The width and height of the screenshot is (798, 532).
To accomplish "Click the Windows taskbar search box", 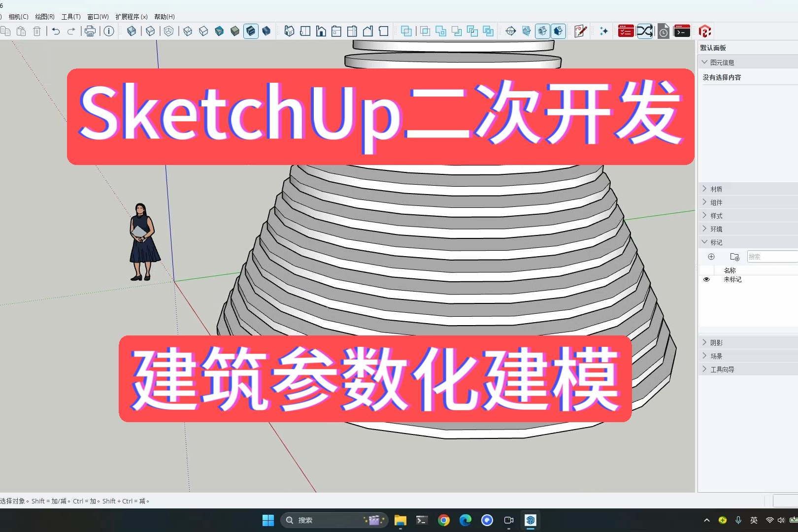I will pyautogui.click(x=334, y=520).
